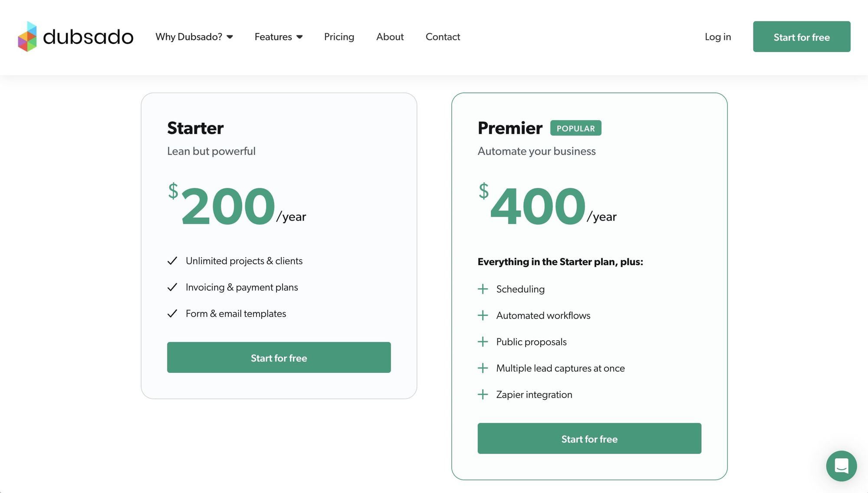
Task: Go to the About page
Action: pyautogui.click(x=390, y=37)
